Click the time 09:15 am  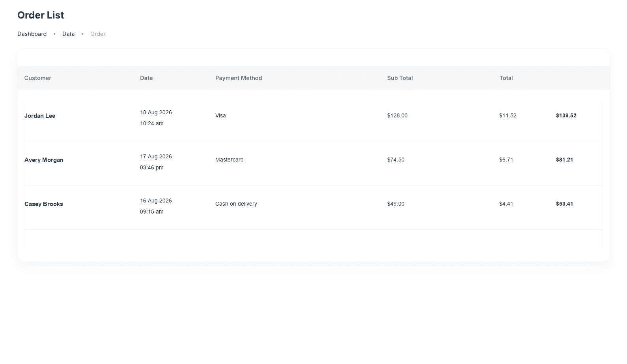[151, 212]
